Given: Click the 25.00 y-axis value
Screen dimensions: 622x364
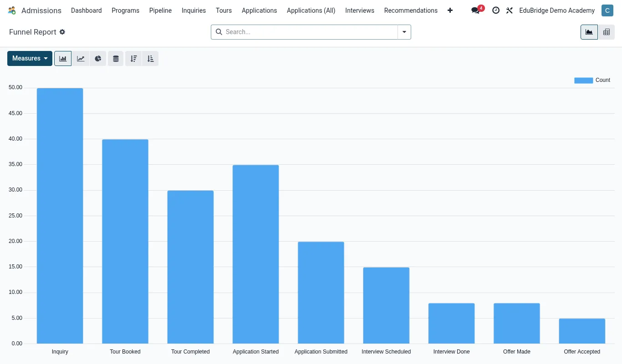Looking at the screenshot, I should 15,216.
